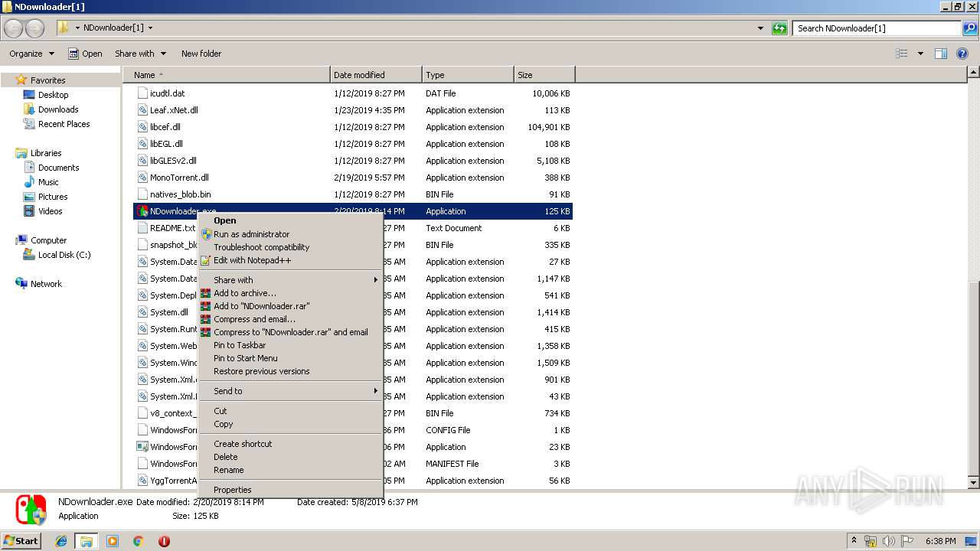Viewport: 980px width, 551px height.
Task: Click the green Refresh icon beside address bar
Action: pos(779,28)
